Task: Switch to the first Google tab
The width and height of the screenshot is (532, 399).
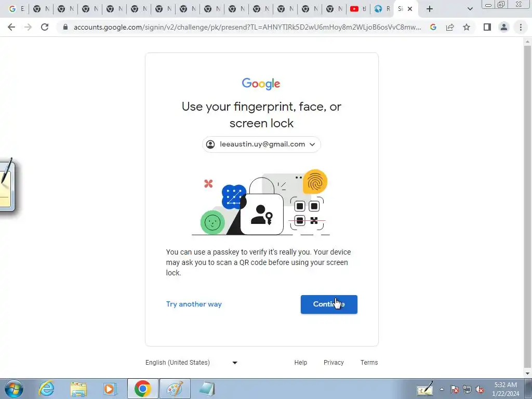Action: pos(16,9)
